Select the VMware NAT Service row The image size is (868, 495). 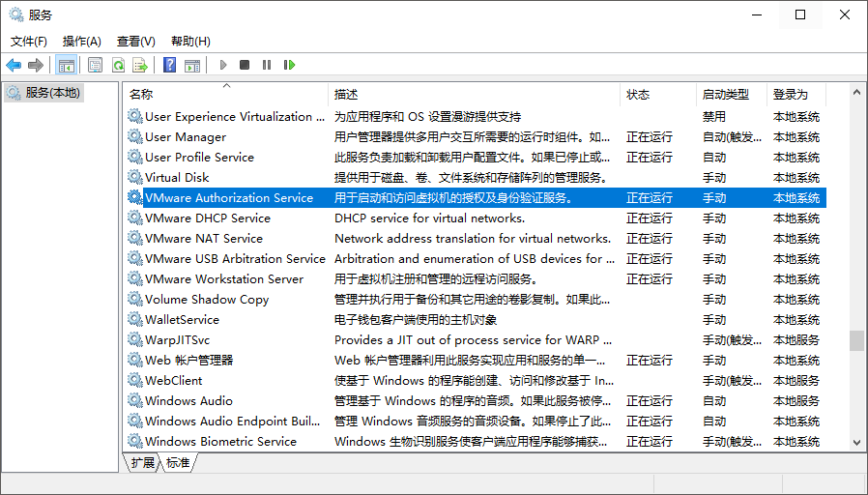(477, 239)
